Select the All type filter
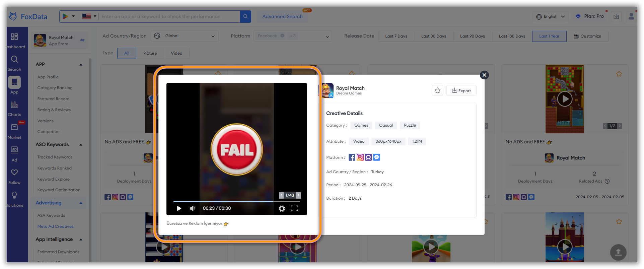The image size is (644, 269). click(127, 53)
